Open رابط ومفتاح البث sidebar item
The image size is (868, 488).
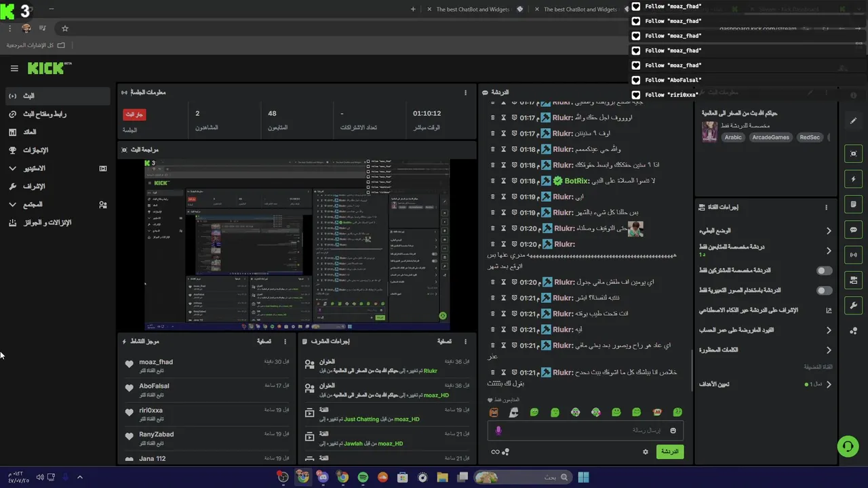click(58, 114)
